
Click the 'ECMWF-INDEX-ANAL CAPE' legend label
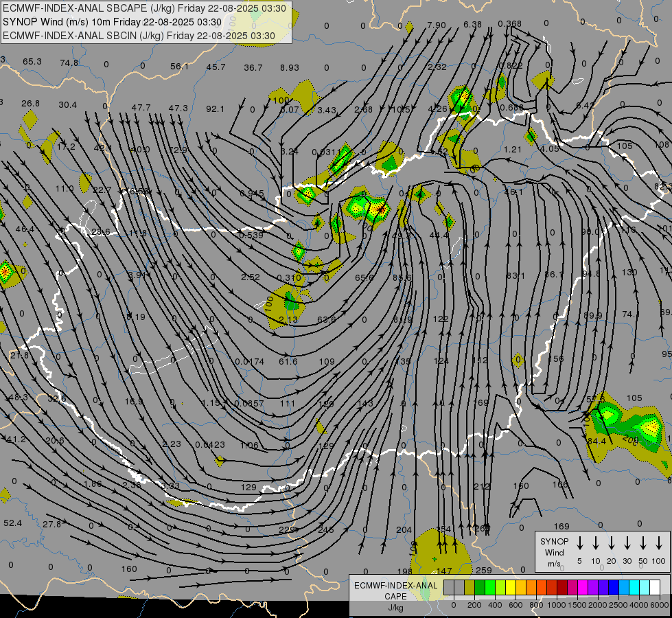point(395,591)
